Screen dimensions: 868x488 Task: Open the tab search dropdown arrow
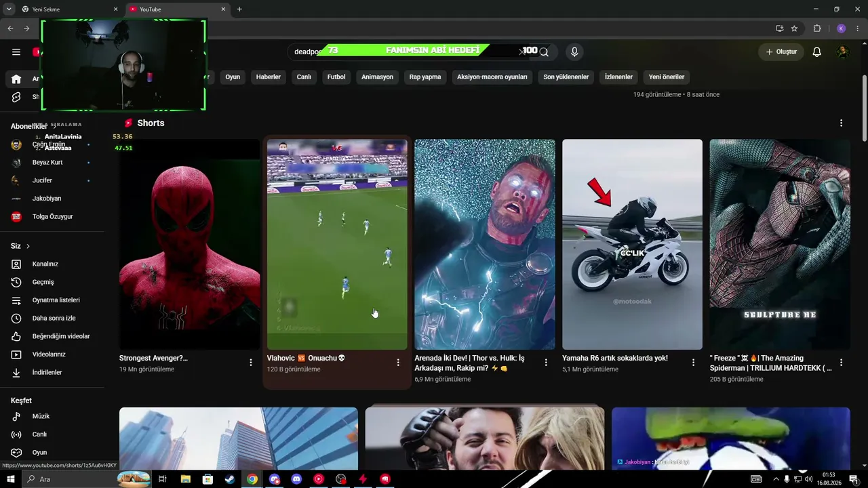point(9,9)
